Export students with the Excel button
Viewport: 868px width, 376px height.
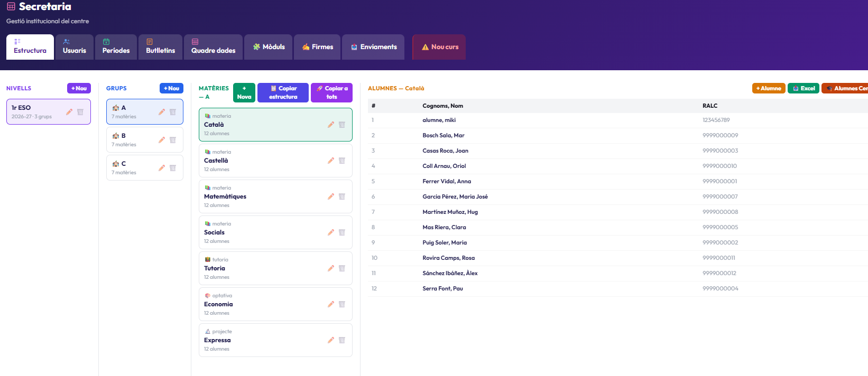(804, 88)
